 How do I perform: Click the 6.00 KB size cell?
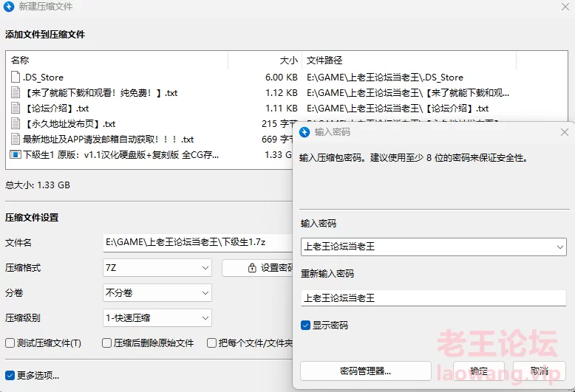click(x=282, y=78)
